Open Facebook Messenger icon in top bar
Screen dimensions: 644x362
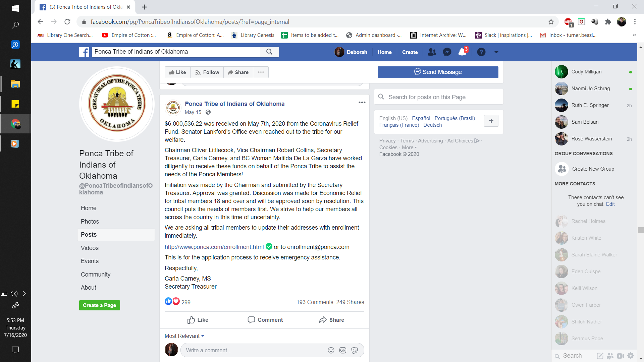(x=447, y=52)
